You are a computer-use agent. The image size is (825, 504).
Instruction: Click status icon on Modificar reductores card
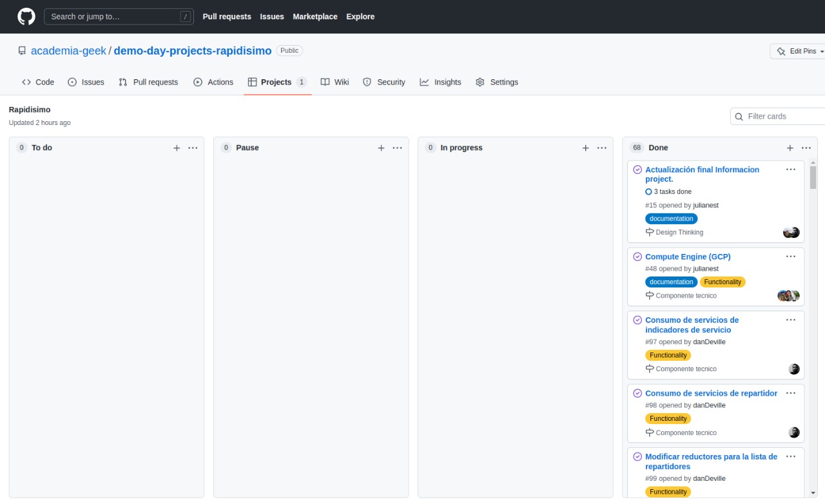(637, 456)
